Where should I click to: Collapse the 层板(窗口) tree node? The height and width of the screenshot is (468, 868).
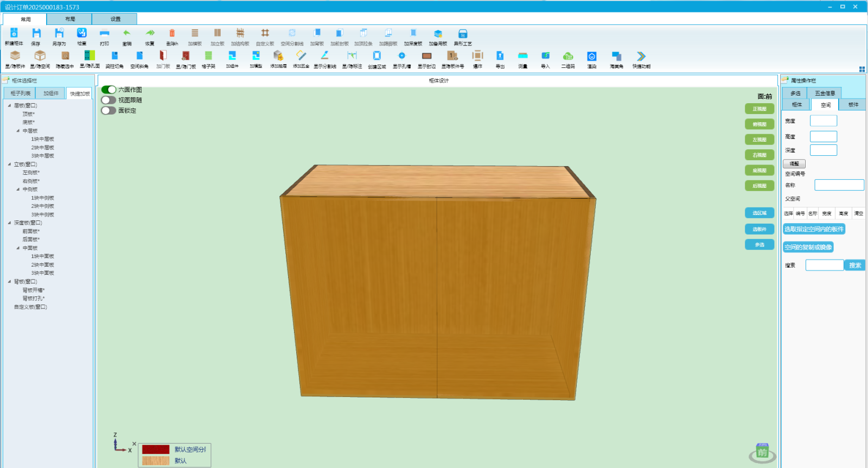(x=9, y=105)
